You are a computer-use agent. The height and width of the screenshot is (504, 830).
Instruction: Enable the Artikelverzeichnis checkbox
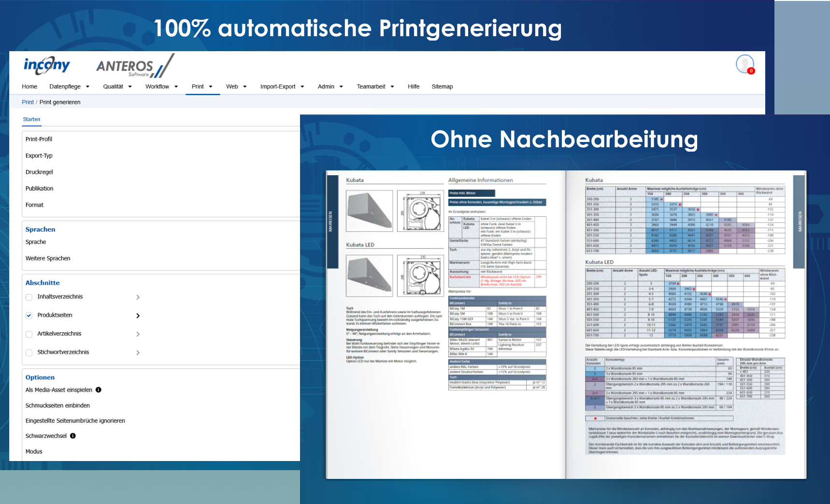29,334
